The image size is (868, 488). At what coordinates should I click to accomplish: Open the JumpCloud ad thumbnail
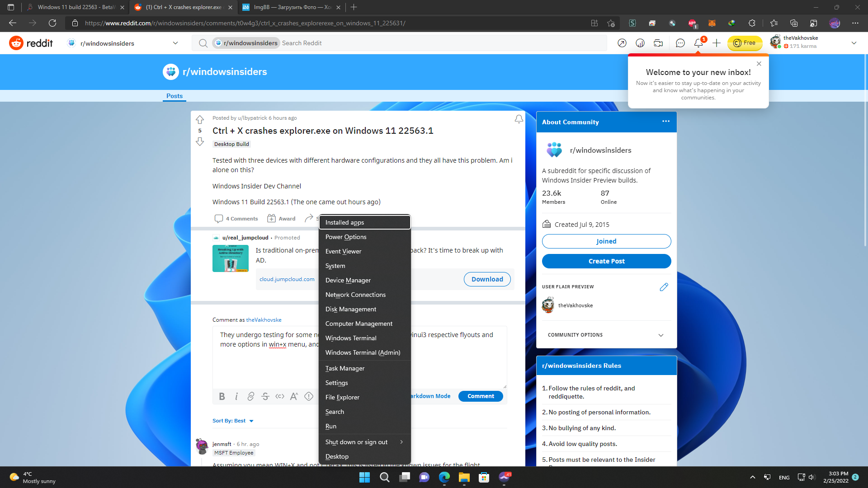click(231, 258)
